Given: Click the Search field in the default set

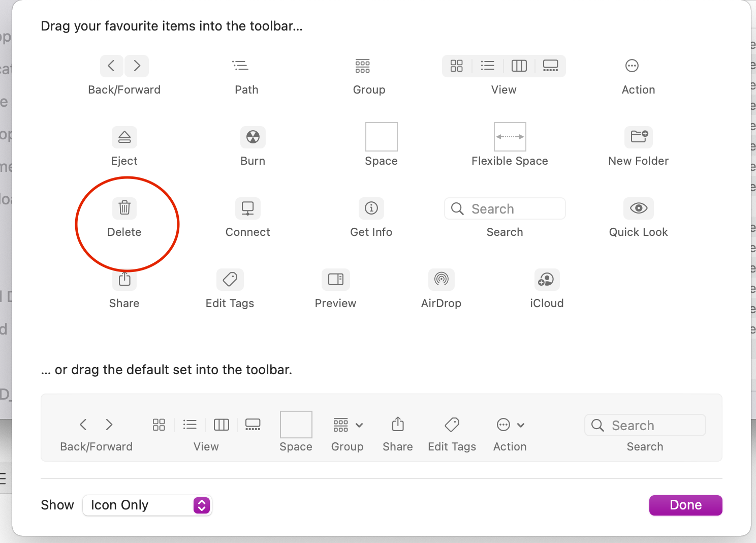Looking at the screenshot, I should click(x=645, y=425).
